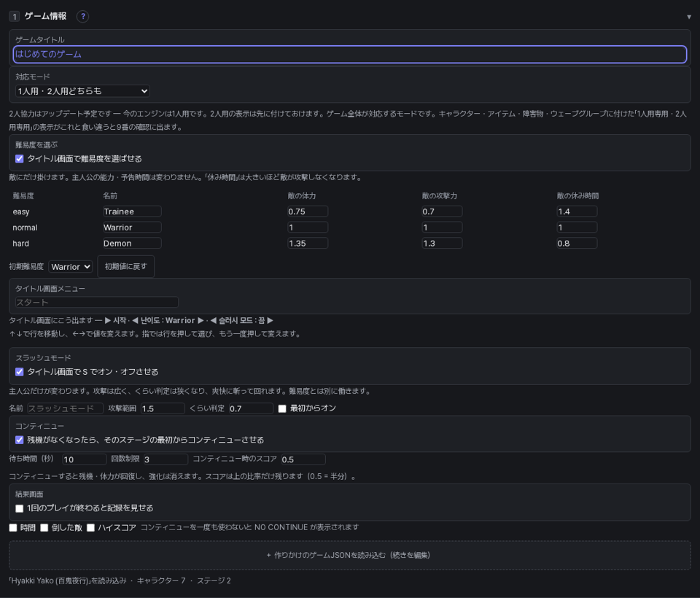
Task: Enable the 最初からオン checkbox
Action: [x=282, y=408]
